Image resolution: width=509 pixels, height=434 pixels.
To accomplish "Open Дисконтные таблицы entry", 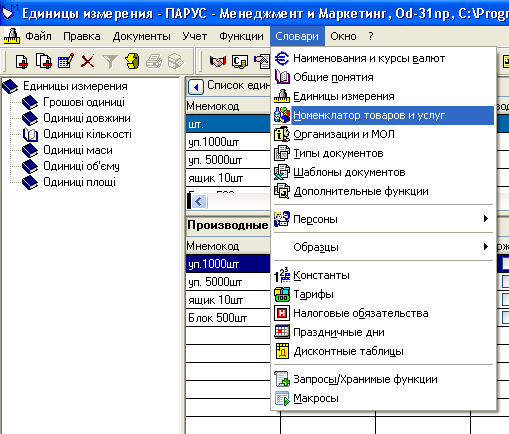I will click(383, 351).
